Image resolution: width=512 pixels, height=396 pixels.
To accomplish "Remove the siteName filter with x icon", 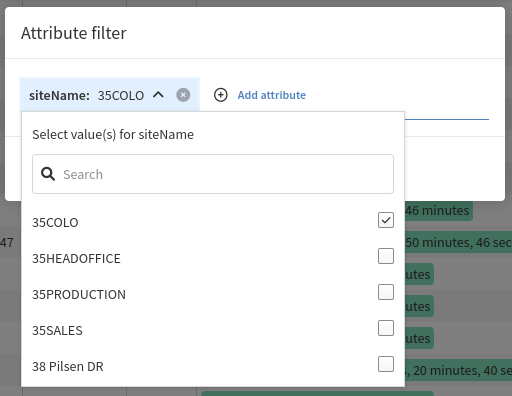I will pyautogui.click(x=183, y=95).
